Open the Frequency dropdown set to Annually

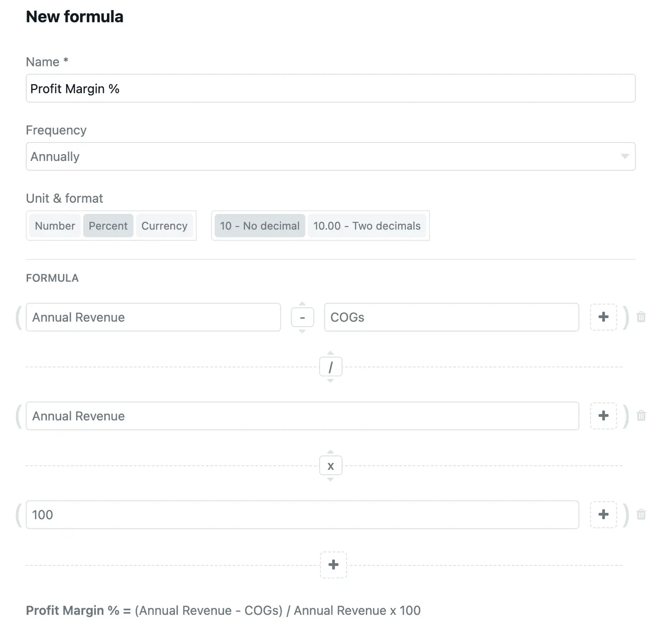pyautogui.click(x=330, y=156)
